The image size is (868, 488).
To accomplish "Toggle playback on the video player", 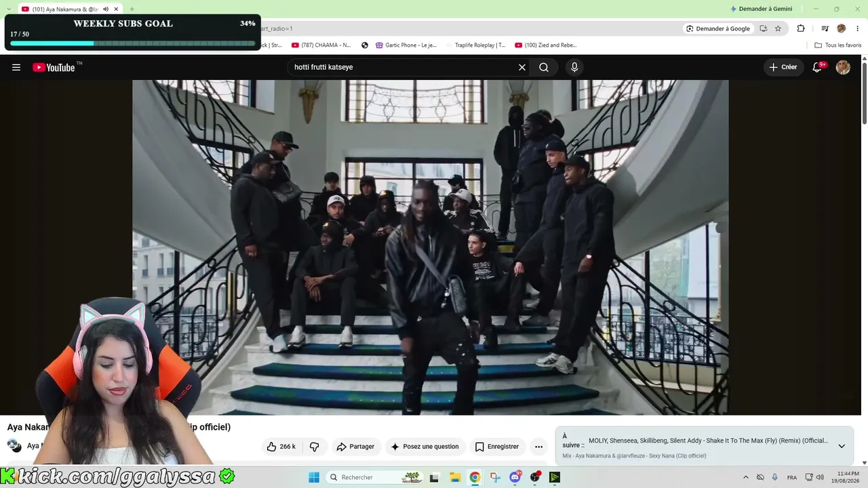I will (430, 247).
